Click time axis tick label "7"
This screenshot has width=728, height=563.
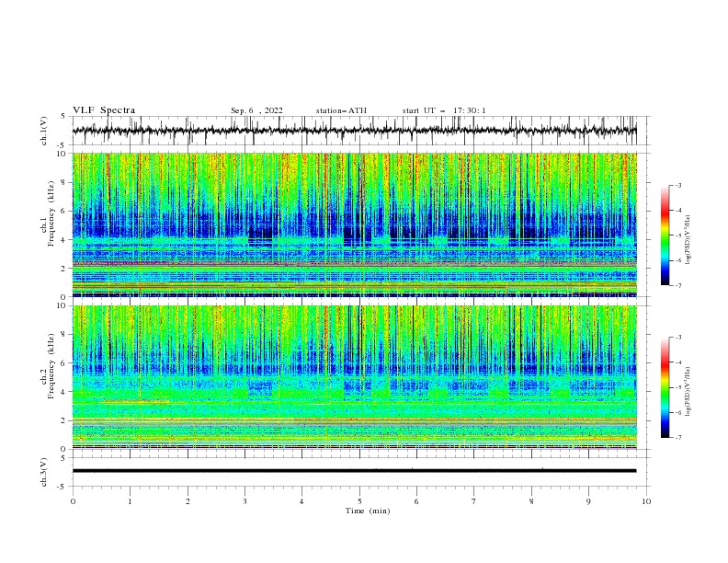click(474, 501)
